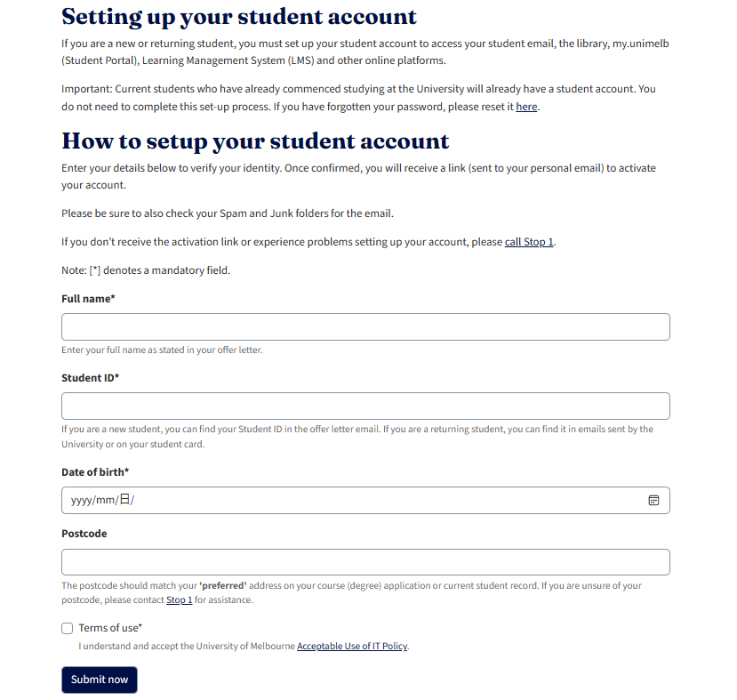The width and height of the screenshot is (737, 700).
Task: Open the 'call Stop 1' link
Action: point(529,242)
